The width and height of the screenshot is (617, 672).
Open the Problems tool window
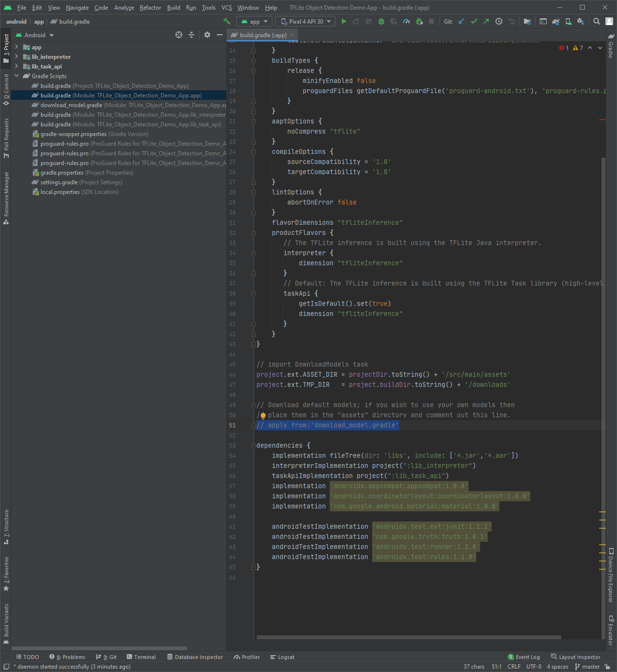pyautogui.click(x=67, y=657)
